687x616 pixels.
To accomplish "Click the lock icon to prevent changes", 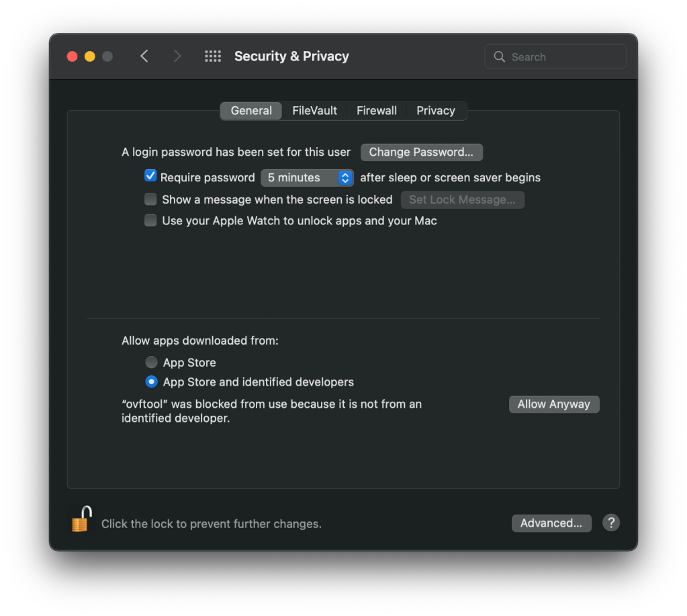I will pyautogui.click(x=81, y=519).
